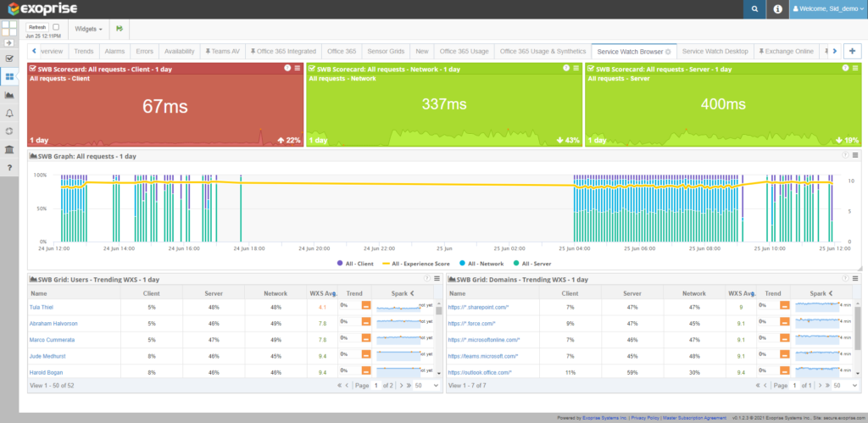Click the Exoprise logo

coord(43,8)
